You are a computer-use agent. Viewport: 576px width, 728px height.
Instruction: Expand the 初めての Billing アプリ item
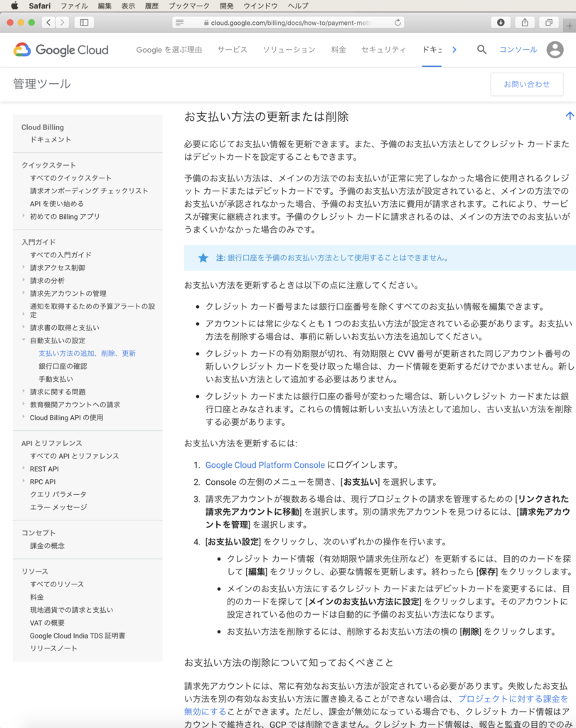click(22, 216)
